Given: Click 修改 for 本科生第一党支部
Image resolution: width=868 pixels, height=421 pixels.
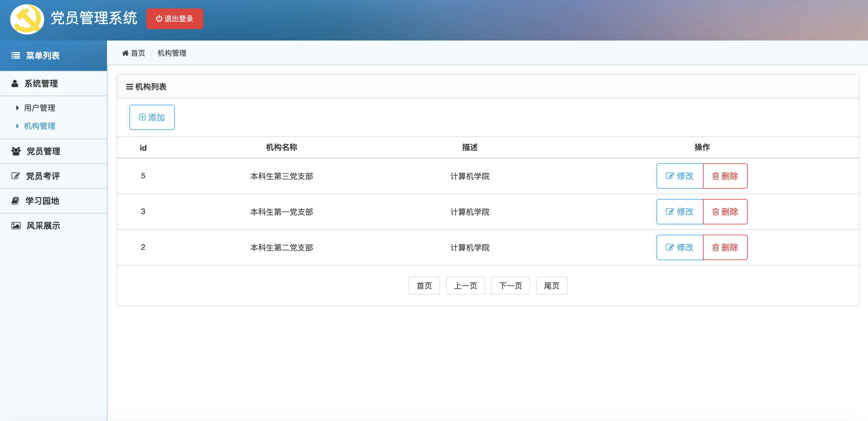Looking at the screenshot, I should click(680, 212).
